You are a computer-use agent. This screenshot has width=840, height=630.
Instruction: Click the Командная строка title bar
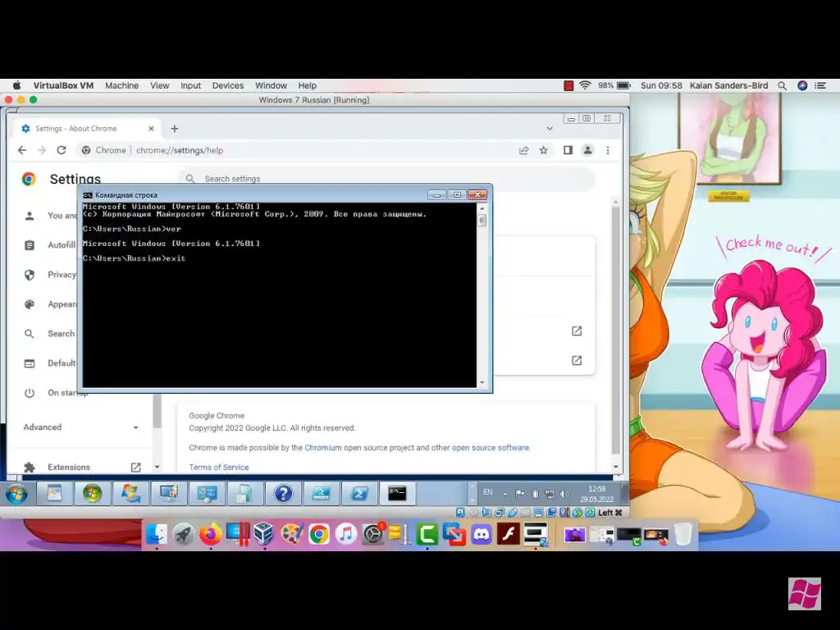tap(254, 195)
